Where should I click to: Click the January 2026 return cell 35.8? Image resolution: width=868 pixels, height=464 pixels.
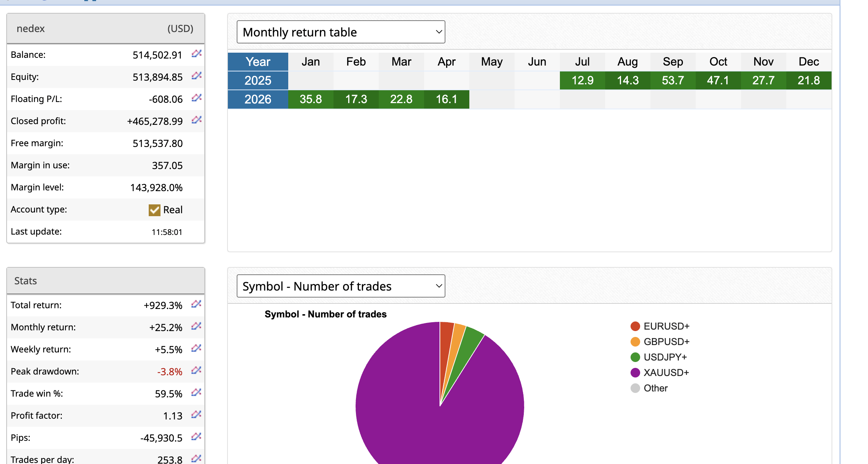click(310, 99)
